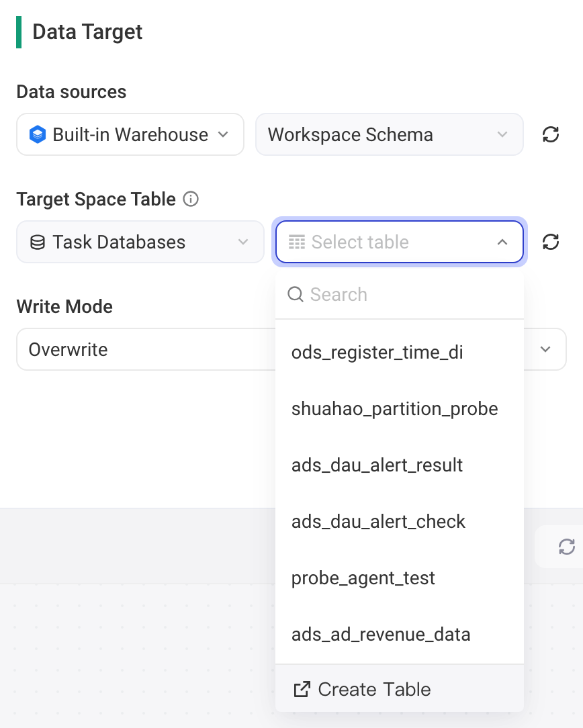
Task: Pick the ads_ad_revenue_data table
Action: point(400,635)
